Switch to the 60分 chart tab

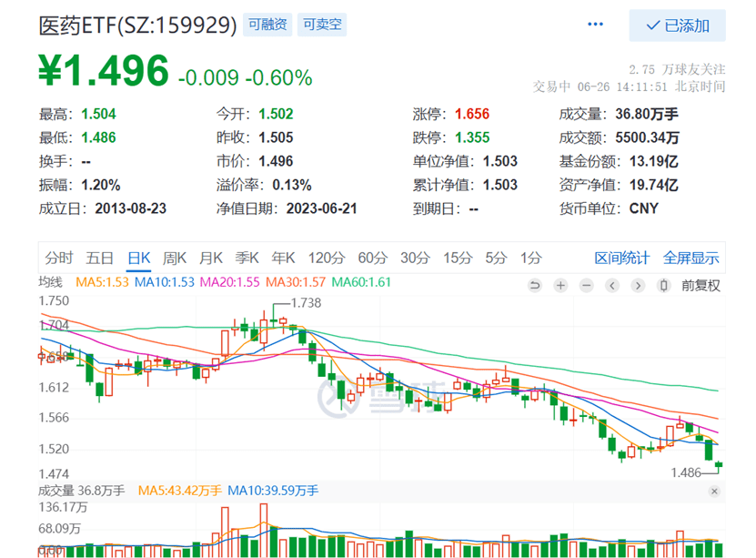[373, 258]
